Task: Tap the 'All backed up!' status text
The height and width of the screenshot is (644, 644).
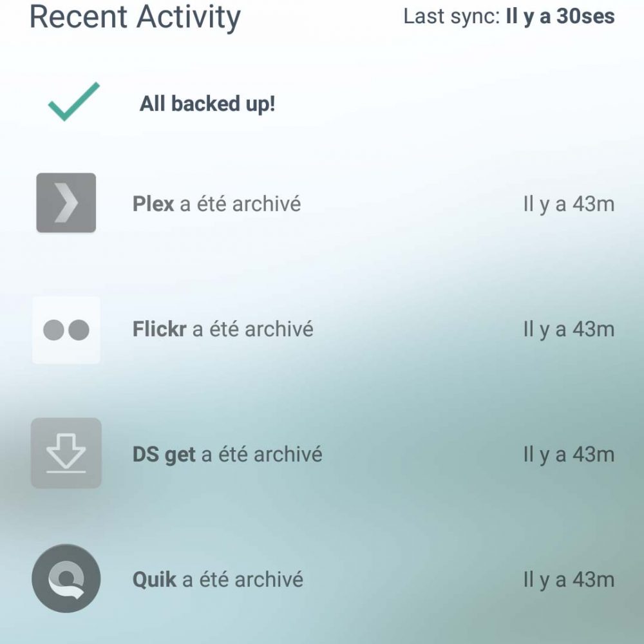Action: click(x=207, y=104)
